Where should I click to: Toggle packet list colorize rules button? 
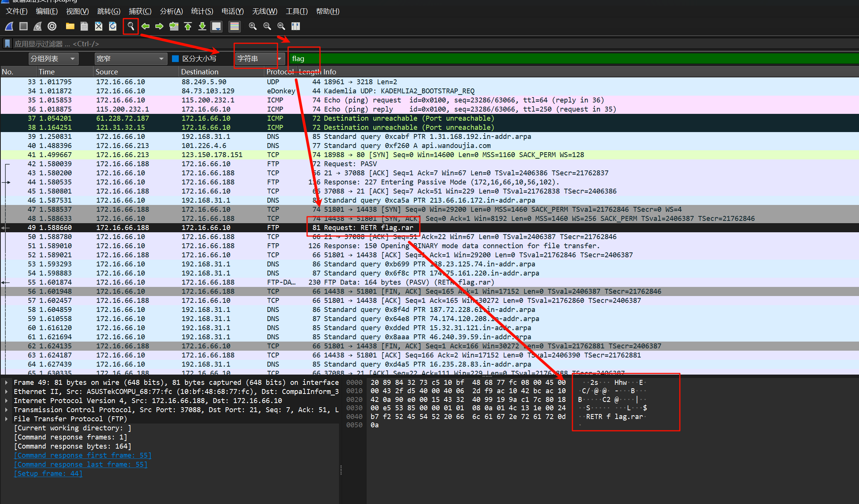click(x=235, y=26)
